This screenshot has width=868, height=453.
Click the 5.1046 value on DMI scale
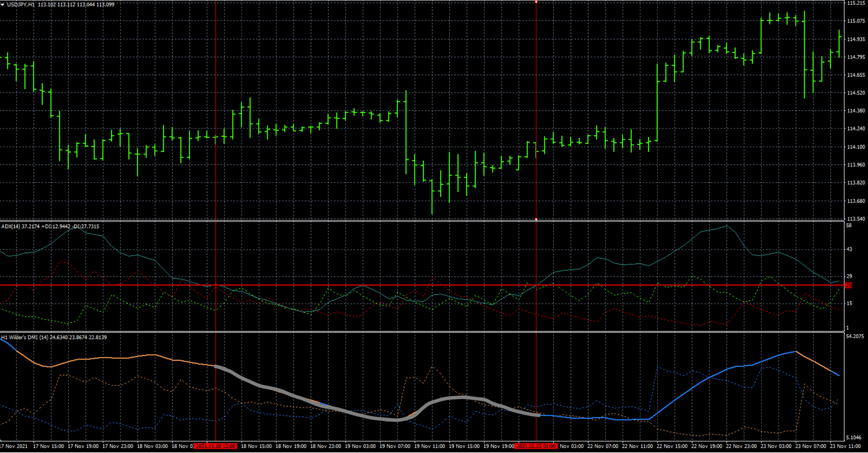[853, 437]
